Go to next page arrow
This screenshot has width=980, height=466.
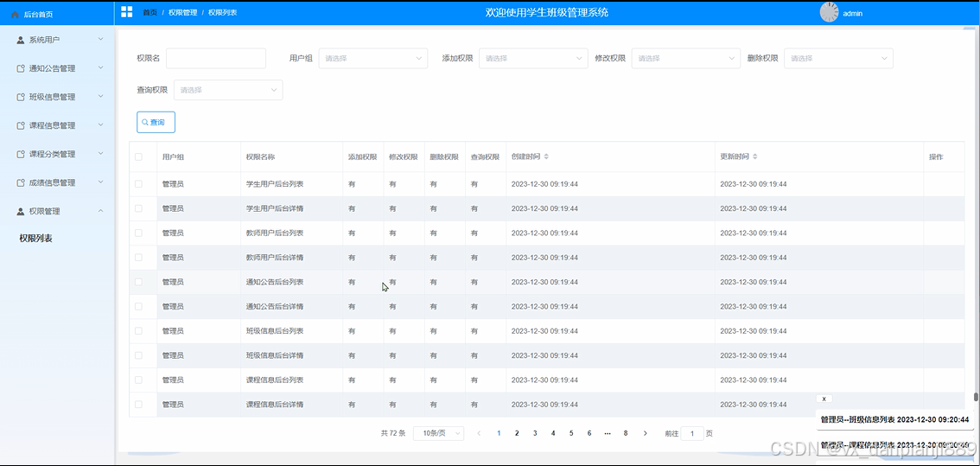[x=645, y=433]
